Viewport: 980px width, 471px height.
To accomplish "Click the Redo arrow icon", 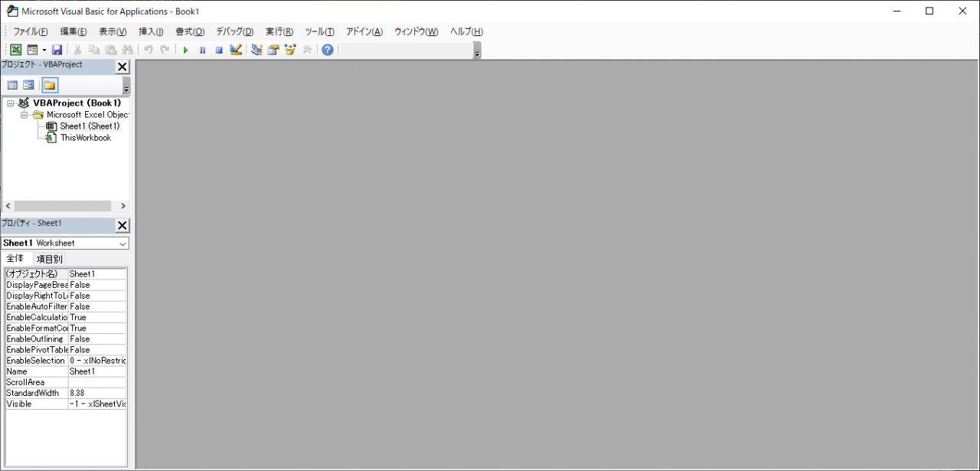I will [x=165, y=50].
